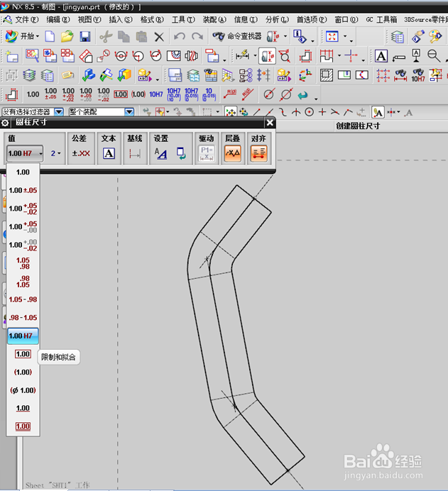
Task: Expand the Start (开始) menu arrow
Action: point(38,37)
